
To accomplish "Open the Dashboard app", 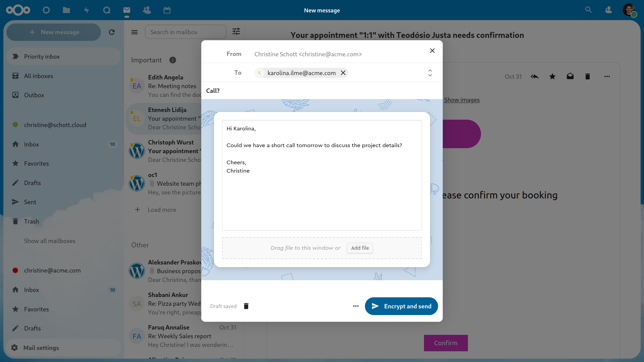I will [46, 10].
